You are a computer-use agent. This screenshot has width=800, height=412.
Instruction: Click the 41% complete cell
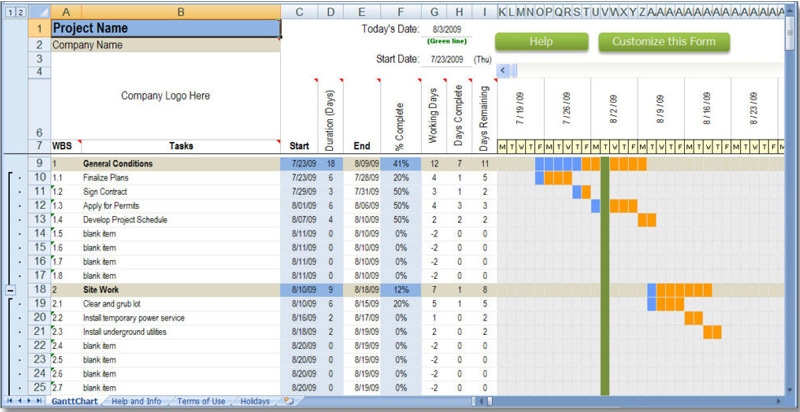(401, 164)
